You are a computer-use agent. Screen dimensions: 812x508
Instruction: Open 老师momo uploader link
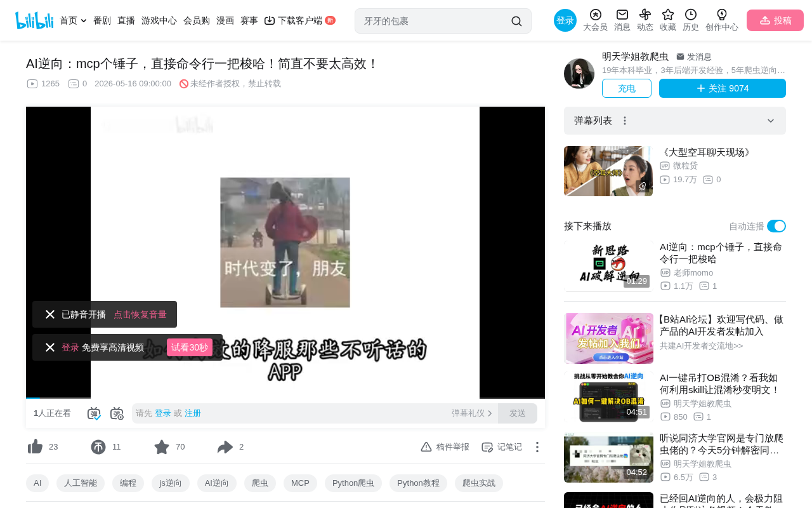693,272
